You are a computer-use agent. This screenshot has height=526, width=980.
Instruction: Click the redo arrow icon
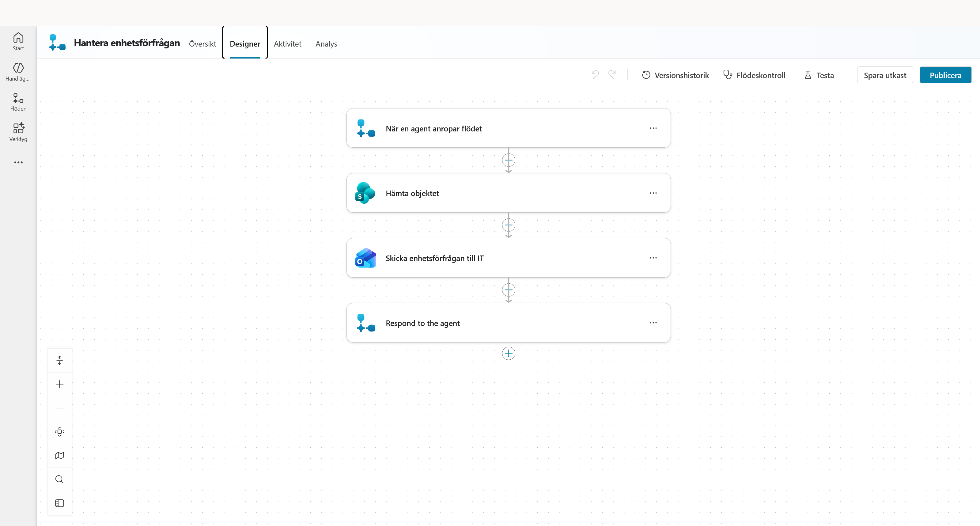(612, 74)
